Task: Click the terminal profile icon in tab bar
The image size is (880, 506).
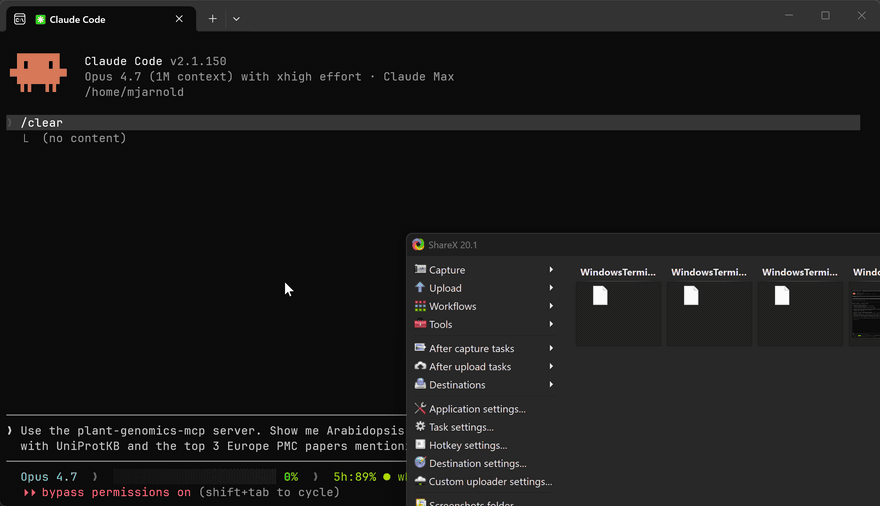Action: click(x=20, y=19)
